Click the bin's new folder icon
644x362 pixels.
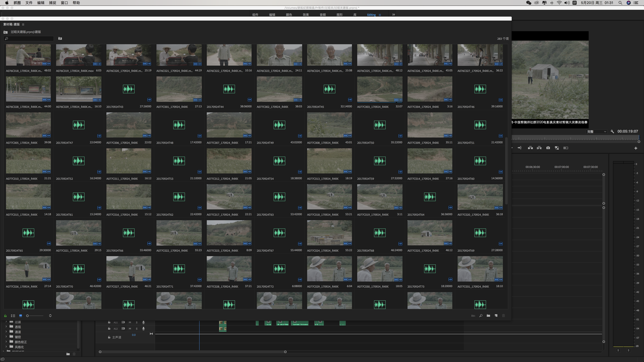pyautogui.click(x=488, y=316)
